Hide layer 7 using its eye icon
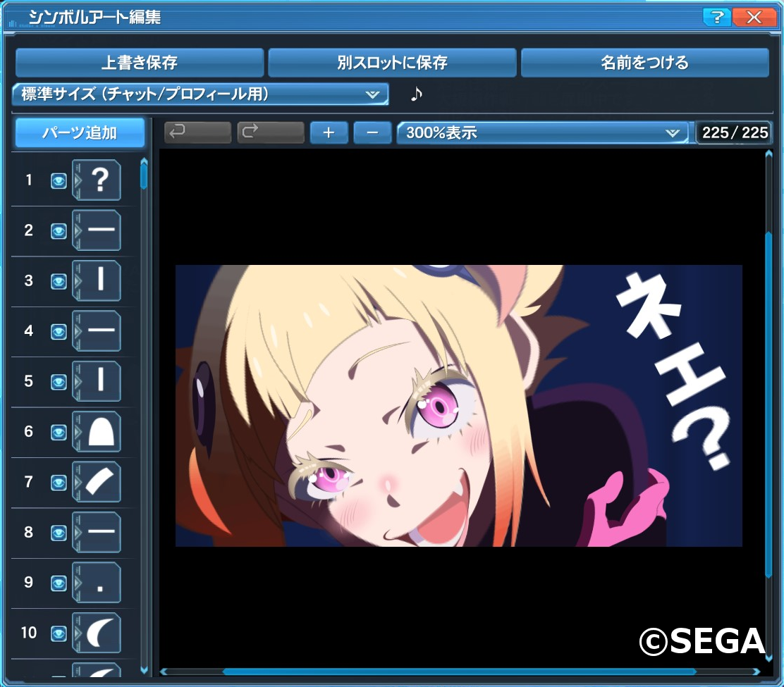 (59, 483)
